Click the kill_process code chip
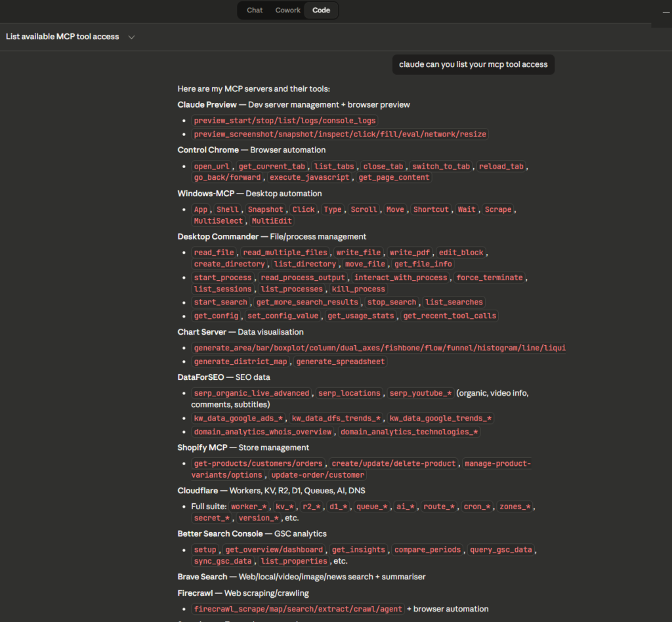 pos(358,289)
